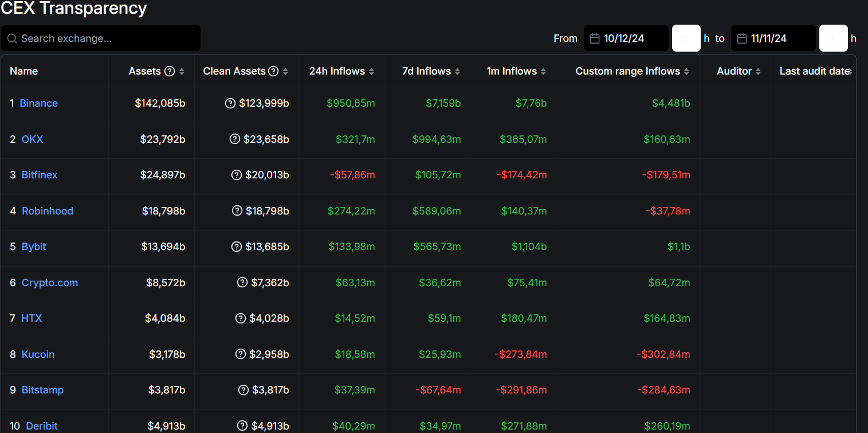The height and width of the screenshot is (433, 868).
Task: Sort by 24h Inflows column
Action: [371, 72]
